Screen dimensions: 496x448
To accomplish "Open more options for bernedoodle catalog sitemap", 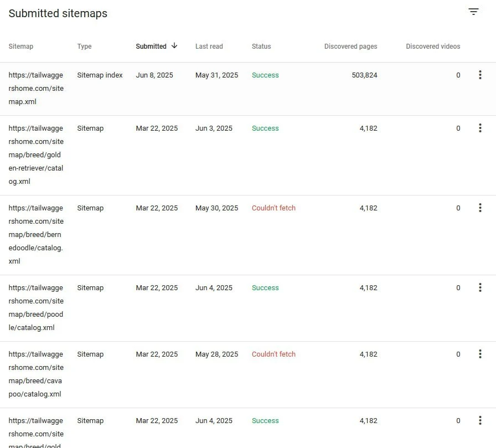I will (x=480, y=208).
